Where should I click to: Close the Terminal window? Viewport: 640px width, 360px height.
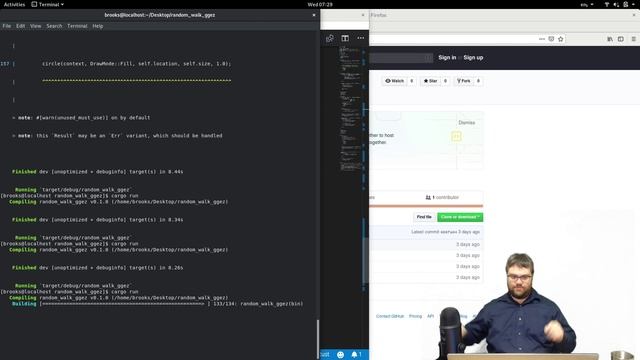tap(314, 15)
